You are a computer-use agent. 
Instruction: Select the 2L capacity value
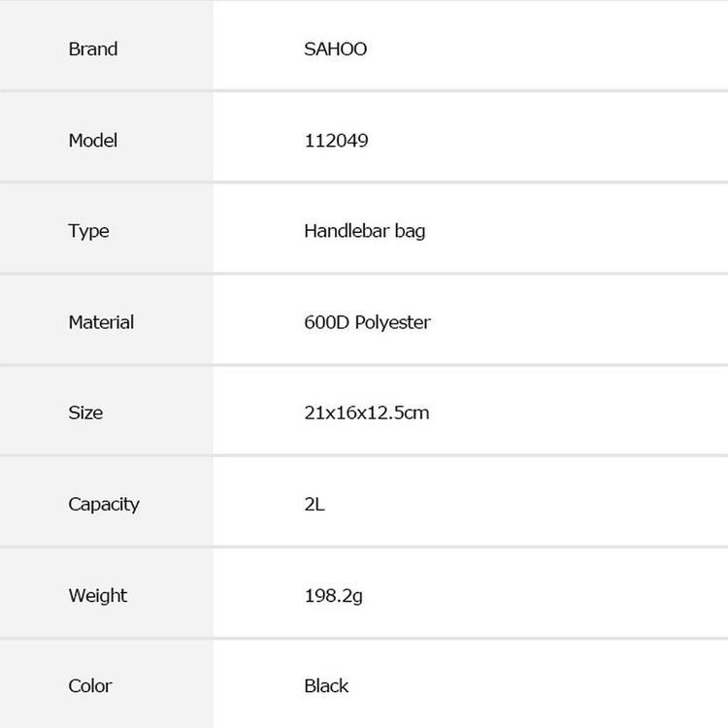point(314,504)
